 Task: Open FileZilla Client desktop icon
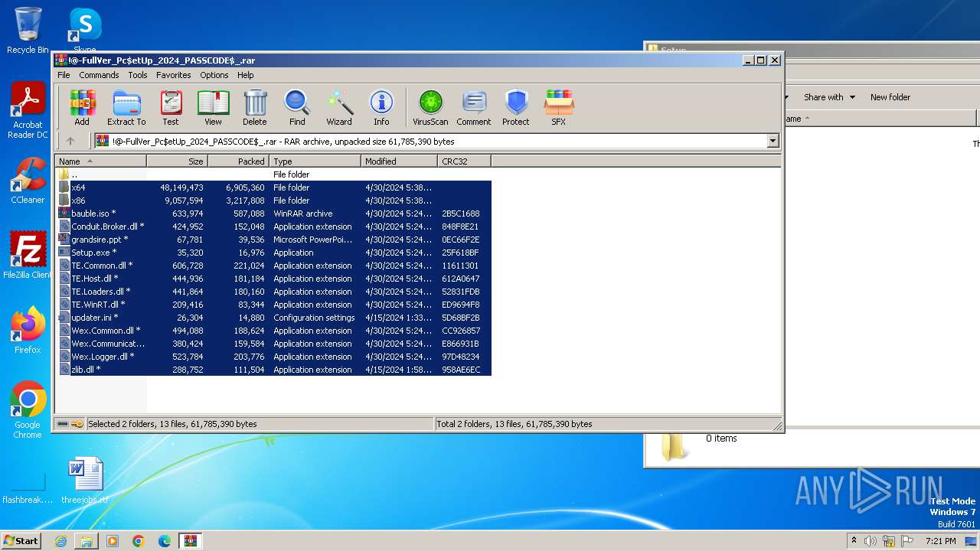coord(28,256)
